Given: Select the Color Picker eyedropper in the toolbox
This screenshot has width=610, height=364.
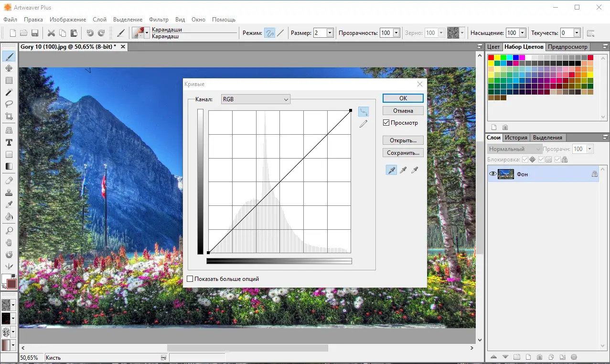Looking at the screenshot, I should point(9,204).
